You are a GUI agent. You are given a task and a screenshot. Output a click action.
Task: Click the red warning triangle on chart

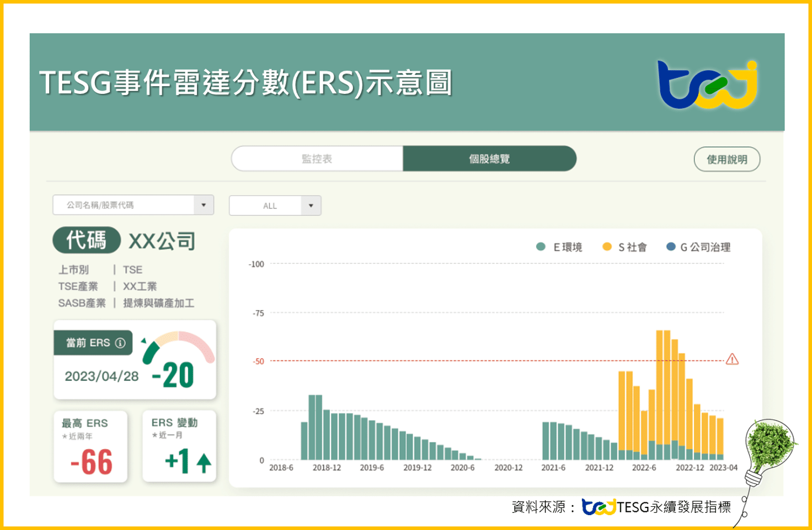(x=732, y=360)
